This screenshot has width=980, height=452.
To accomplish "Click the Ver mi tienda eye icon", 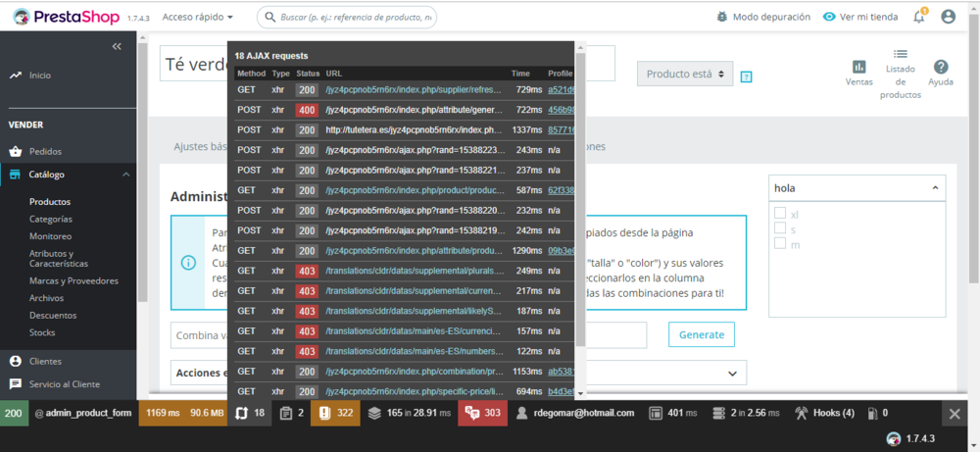I will pyautogui.click(x=829, y=17).
